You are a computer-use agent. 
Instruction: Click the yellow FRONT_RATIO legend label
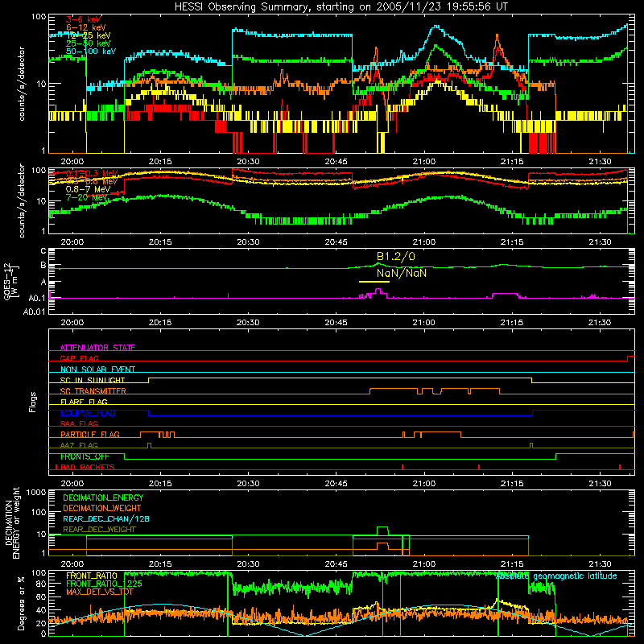pos(92,576)
